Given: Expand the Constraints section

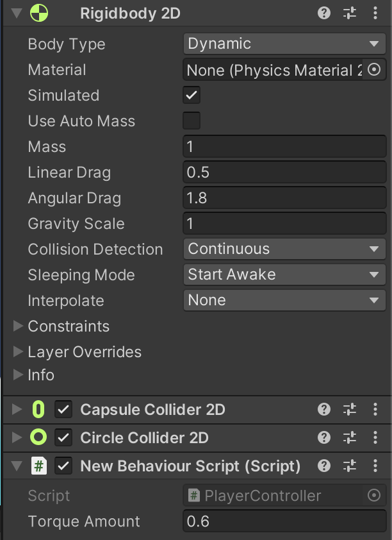Looking at the screenshot, I should click(18, 326).
